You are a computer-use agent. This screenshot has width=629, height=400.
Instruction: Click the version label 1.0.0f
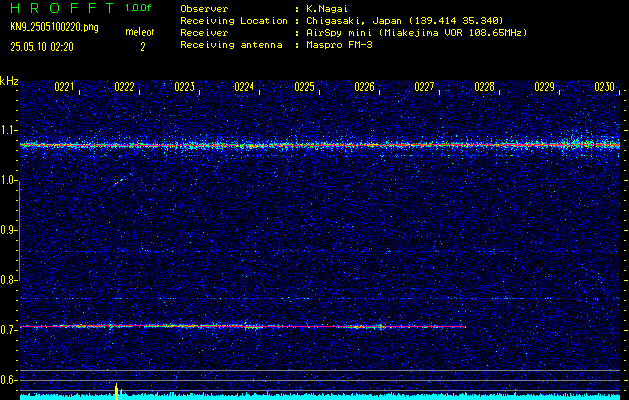coord(138,8)
